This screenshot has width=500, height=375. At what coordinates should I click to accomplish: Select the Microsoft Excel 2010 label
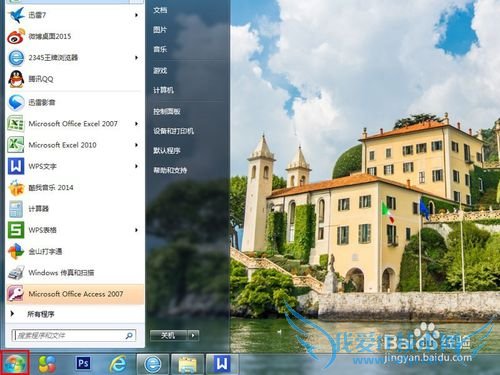tap(62, 145)
